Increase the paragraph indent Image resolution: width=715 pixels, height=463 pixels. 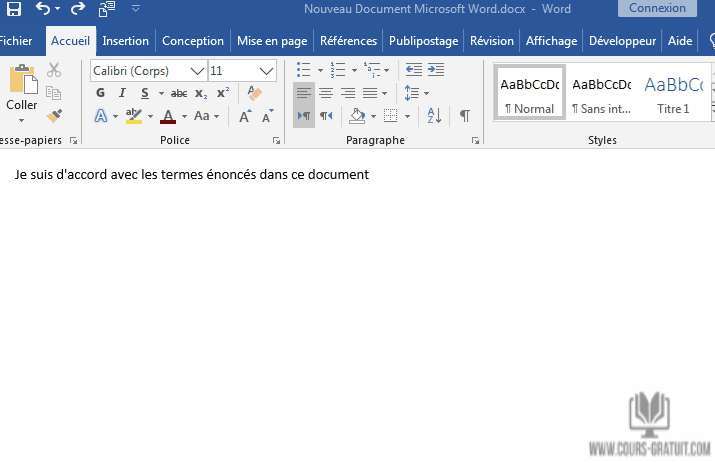[x=435, y=70]
